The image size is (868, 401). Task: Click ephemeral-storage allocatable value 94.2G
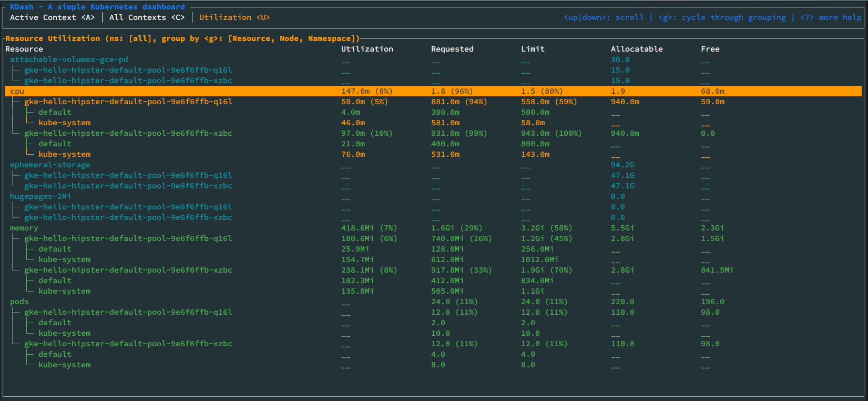click(622, 165)
